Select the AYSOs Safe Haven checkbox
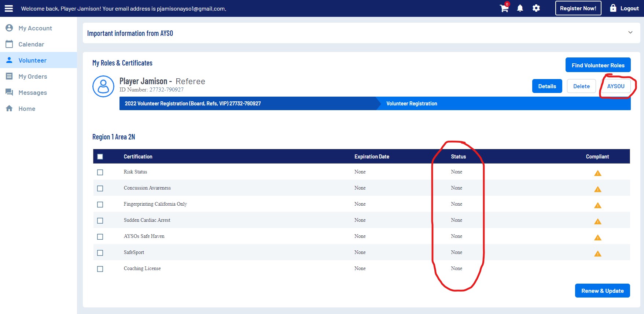This screenshot has width=644, height=314. pyautogui.click(x=100, y=237)
